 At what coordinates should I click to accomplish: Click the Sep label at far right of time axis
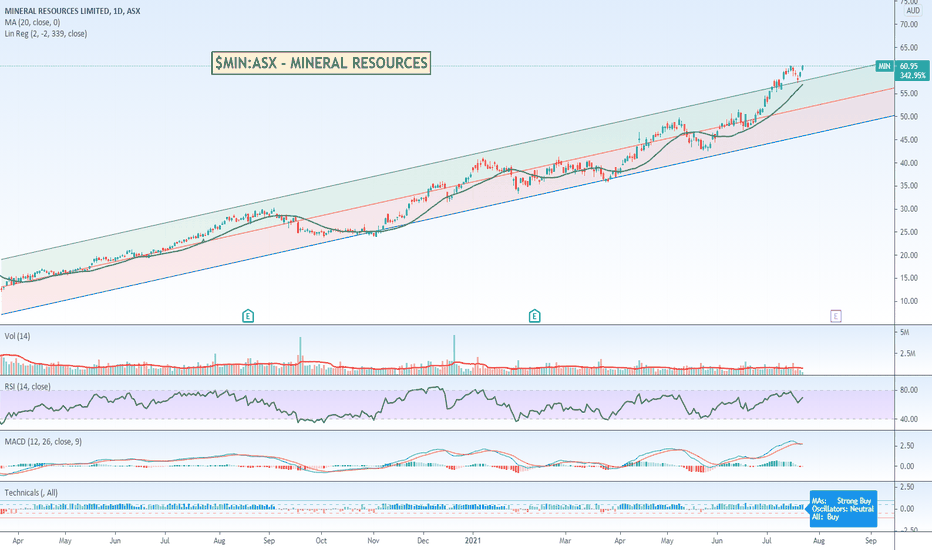871,541
